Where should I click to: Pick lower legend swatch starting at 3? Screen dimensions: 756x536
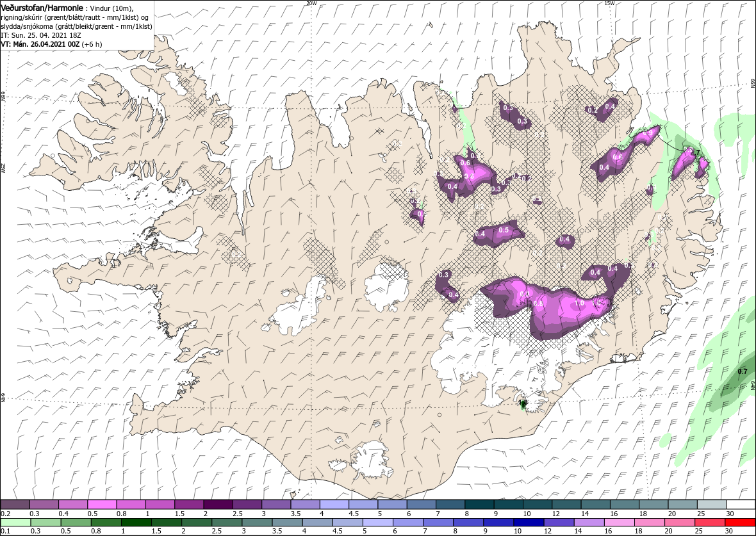pos(256,523)
